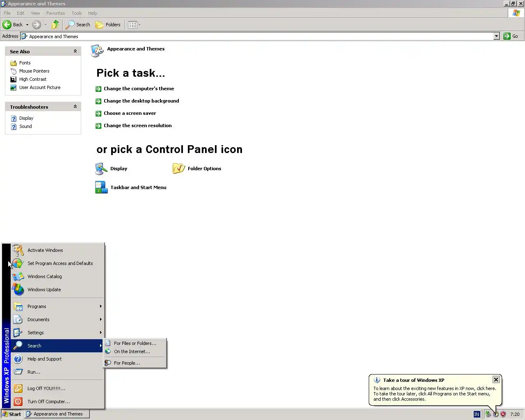Click the Windows XP tour tray icon
Viewport: 525px width, 420px height.
496,414
